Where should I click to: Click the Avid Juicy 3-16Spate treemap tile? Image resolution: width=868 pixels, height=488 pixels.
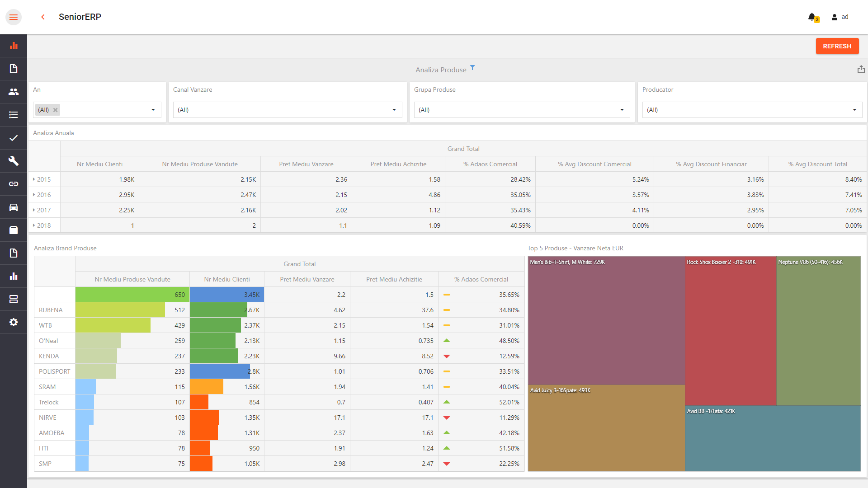tap(606, 428)
